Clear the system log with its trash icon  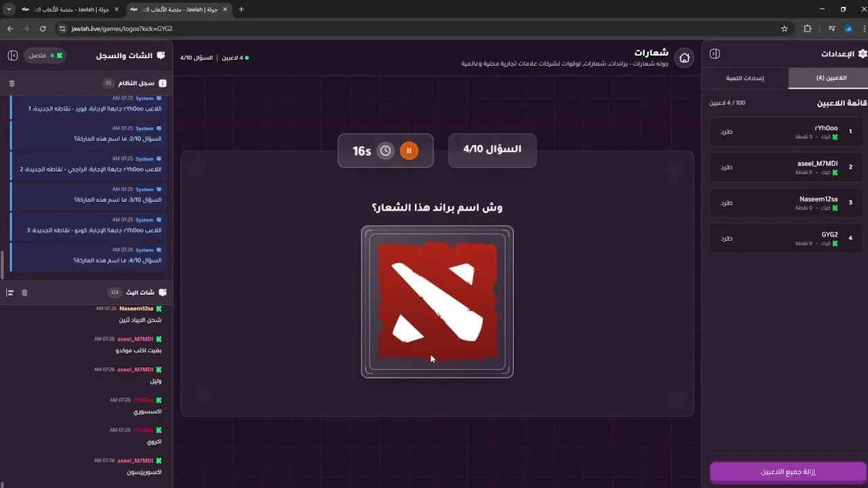coord(12,83)
